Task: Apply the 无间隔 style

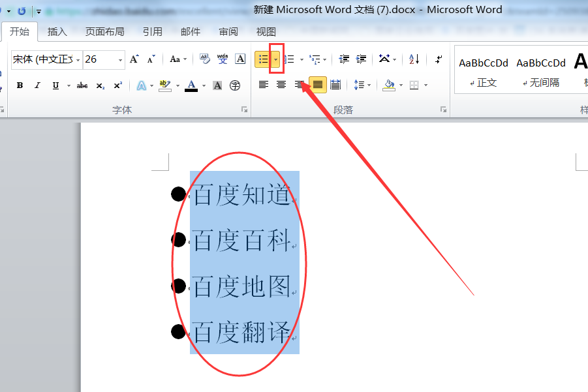Action: (x=541, y=72)
